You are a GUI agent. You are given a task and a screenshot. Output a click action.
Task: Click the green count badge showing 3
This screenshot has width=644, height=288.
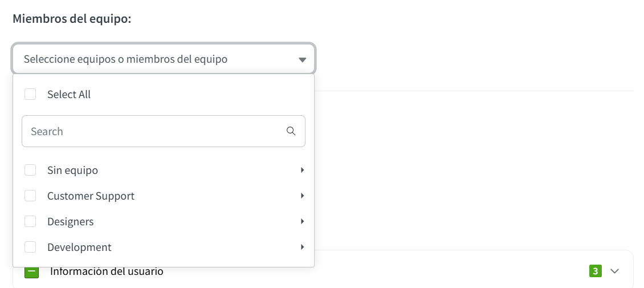(595, 271)
